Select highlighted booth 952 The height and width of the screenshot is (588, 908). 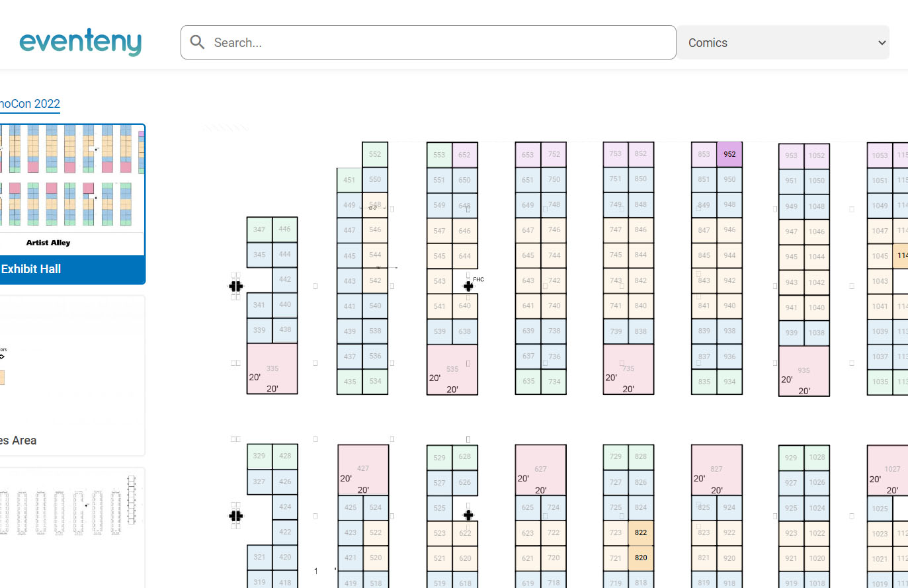click(x=729, y=154)
